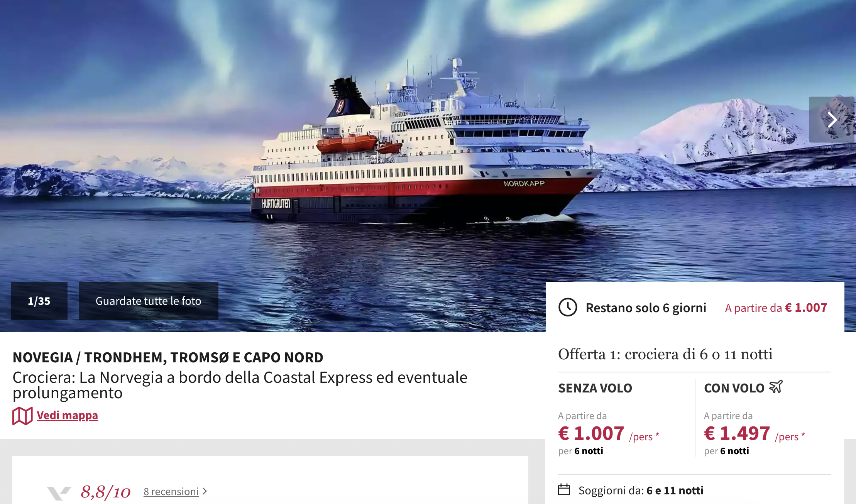This screenshot has height=504, width=856.
Task: Click the Offerta 1 crociera heading
Action: tap(665, 354)
